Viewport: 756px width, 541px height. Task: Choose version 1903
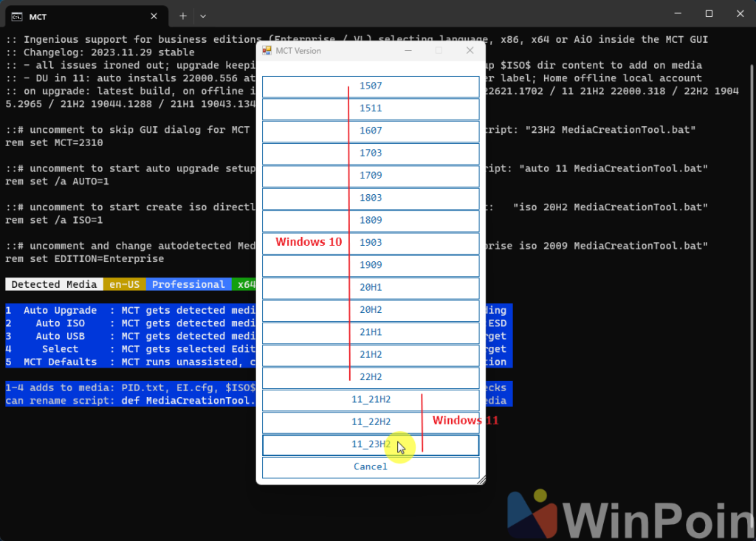371,243
